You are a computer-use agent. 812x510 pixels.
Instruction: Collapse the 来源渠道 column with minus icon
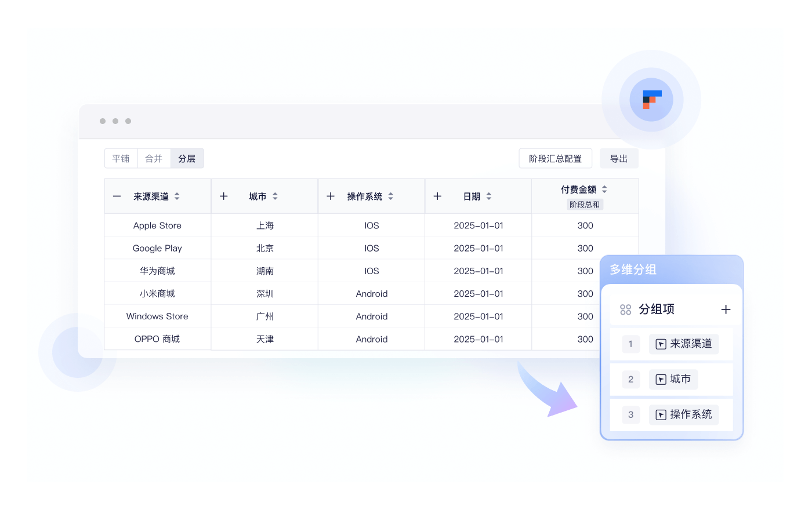117,196
